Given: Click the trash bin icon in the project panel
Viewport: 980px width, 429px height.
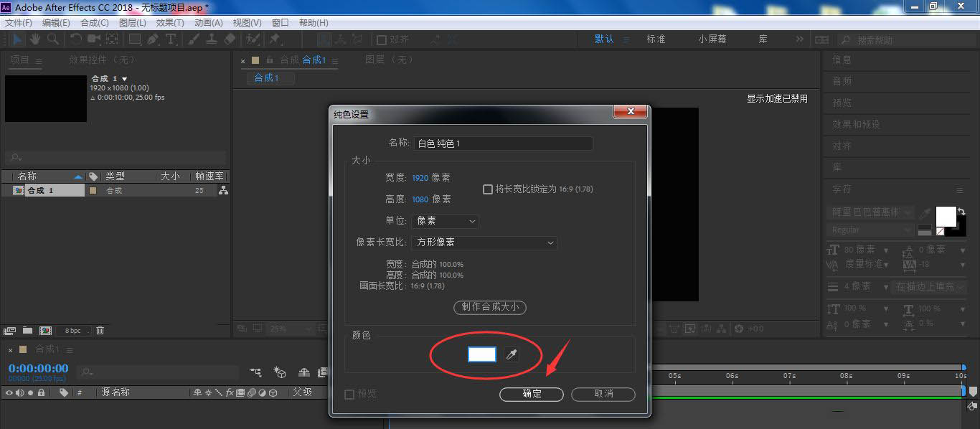Looking at the screenshot, I should (x=100, y=329).
